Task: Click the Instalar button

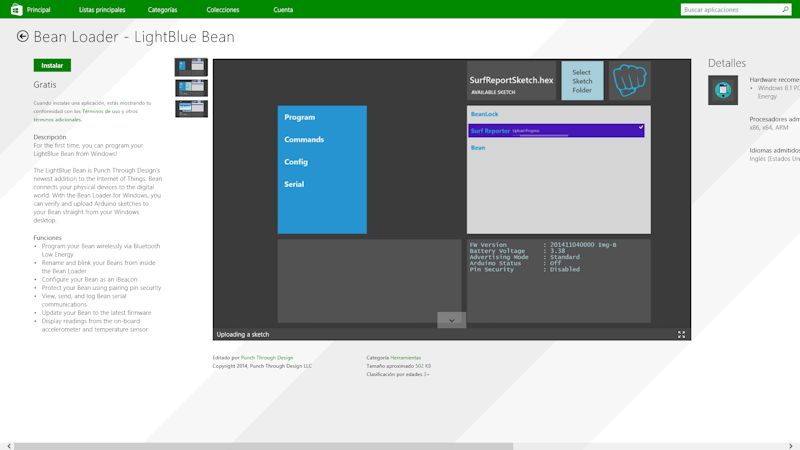Action: click(52, 65)
